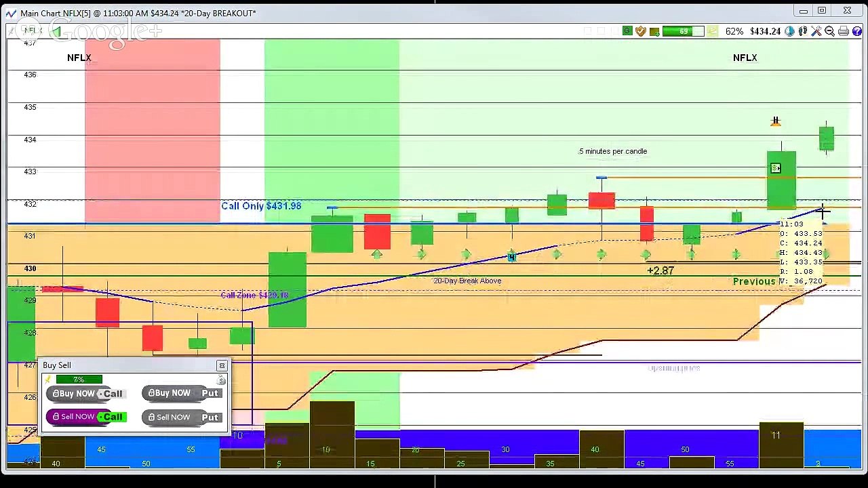Image resolution: width=868 pixels, height=488 pixels.
Task: Restore the Main Chart window
Action: click(822, 11)
